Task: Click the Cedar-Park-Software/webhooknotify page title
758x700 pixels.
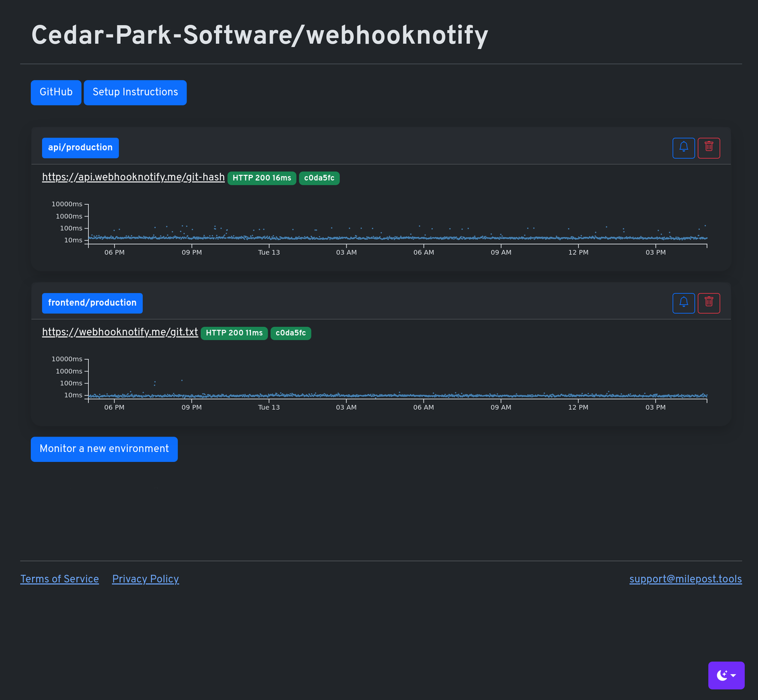Action: pos(260,35)
